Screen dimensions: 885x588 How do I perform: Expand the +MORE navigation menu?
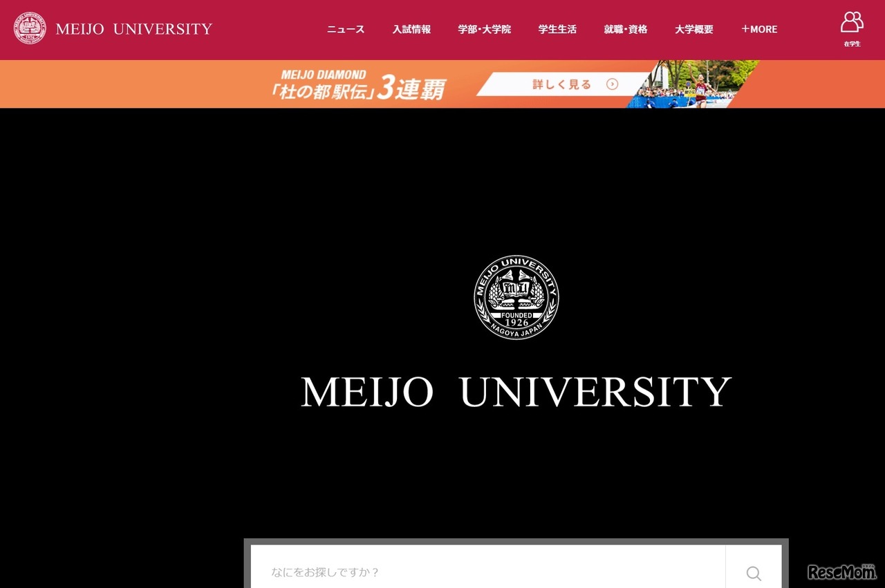click(x=759, y=29)
